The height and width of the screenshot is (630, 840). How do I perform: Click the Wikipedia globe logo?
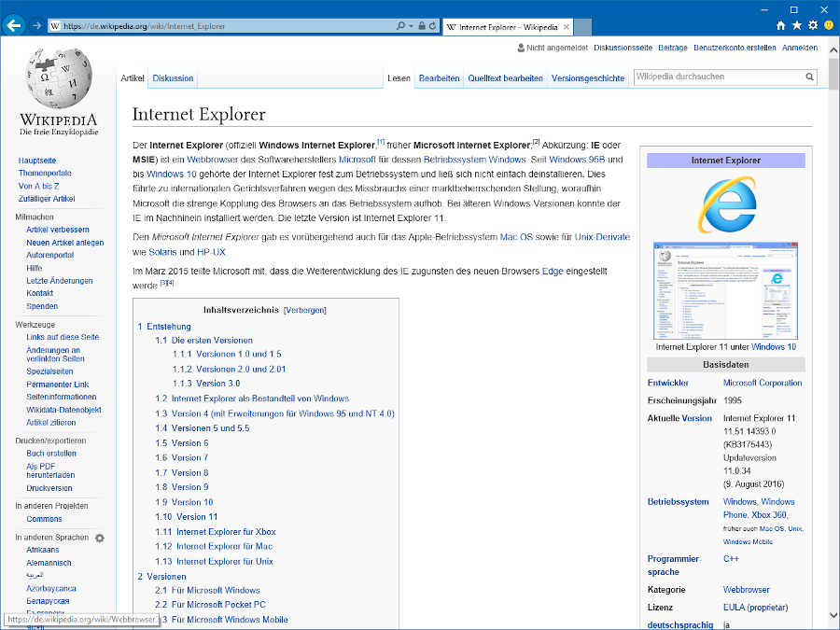59,78
